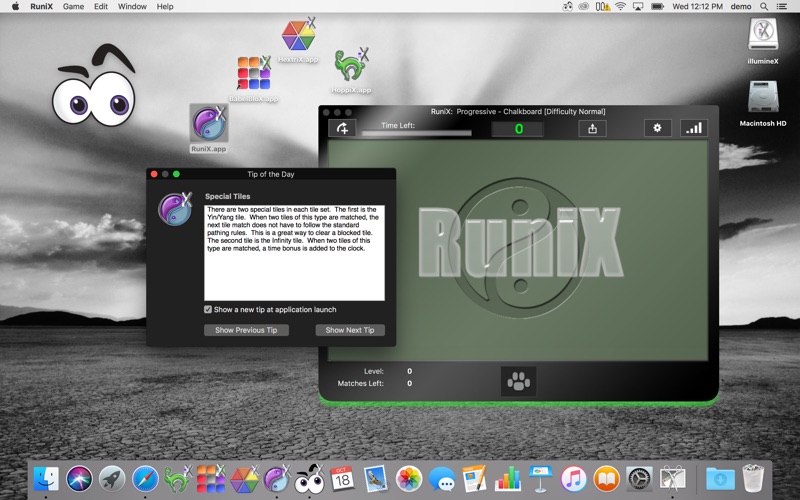Click the green score display showing 0

pos(518,129)
